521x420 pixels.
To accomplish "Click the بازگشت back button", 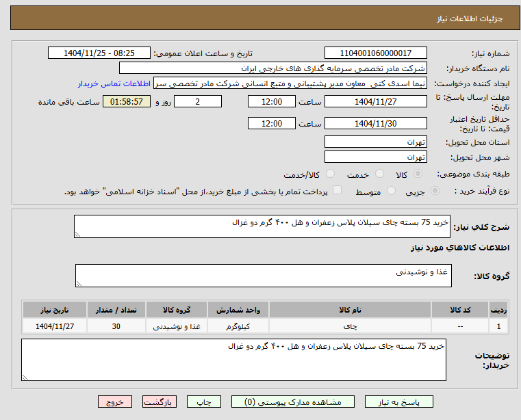I will [159, 402].
